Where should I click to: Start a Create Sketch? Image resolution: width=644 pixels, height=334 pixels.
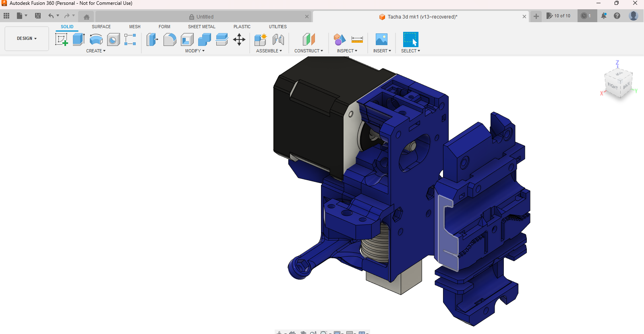61,39
